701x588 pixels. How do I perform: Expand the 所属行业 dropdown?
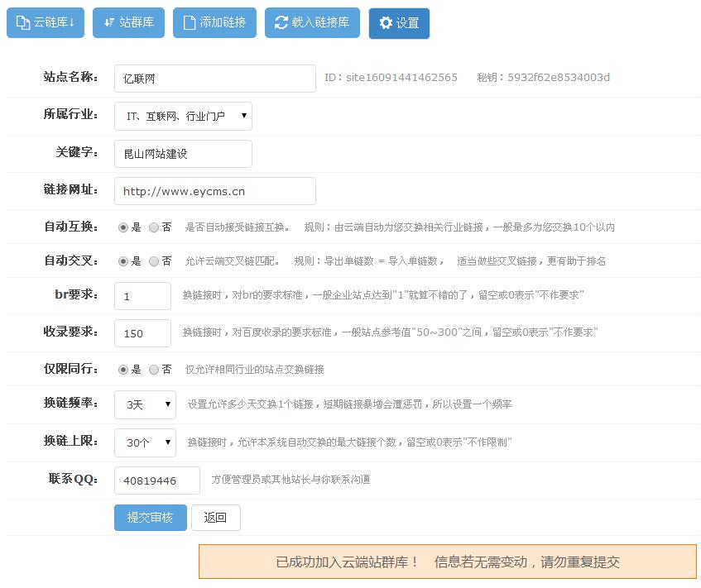pyautogui.click(x=183, y=117)
